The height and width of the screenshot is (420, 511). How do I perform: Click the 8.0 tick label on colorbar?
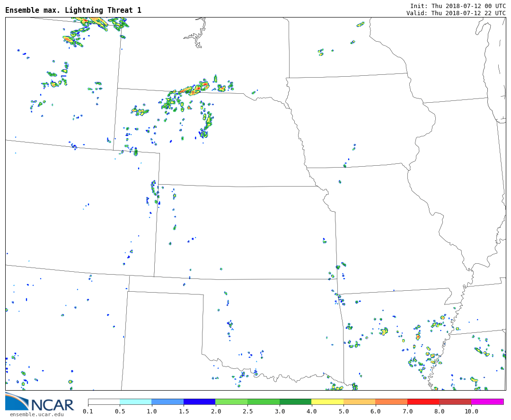[439, 411]
